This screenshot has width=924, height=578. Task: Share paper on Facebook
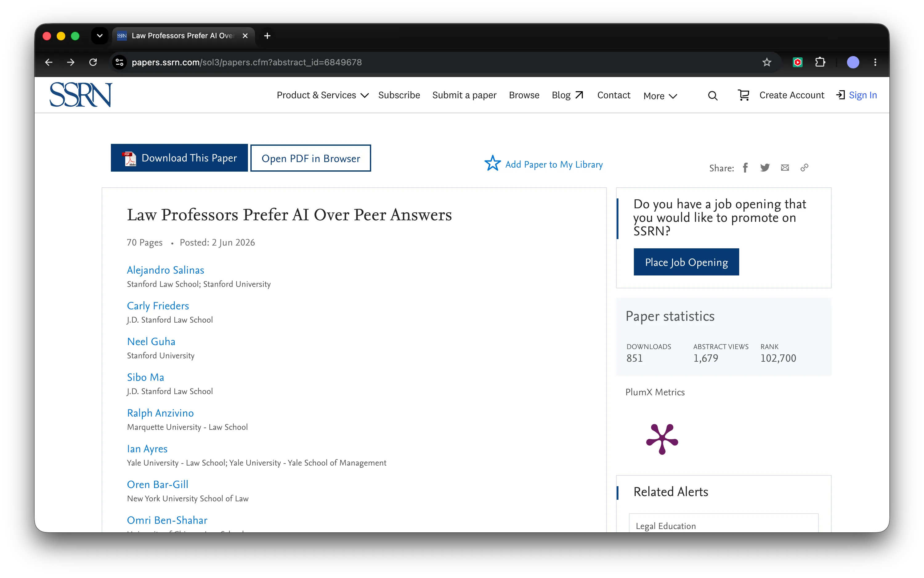[745, 167]
